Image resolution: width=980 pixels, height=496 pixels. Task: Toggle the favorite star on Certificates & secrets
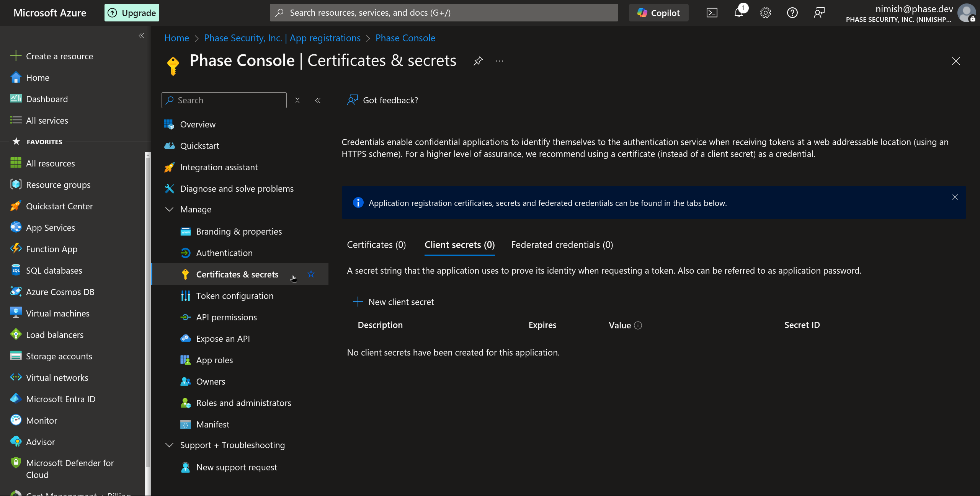click(311, 274)
